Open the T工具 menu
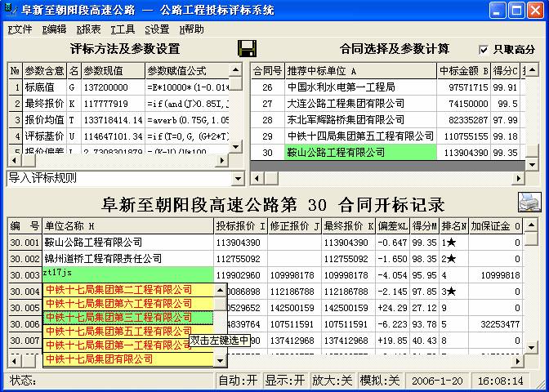The image size is (549, 392). [x=123, y=29]
